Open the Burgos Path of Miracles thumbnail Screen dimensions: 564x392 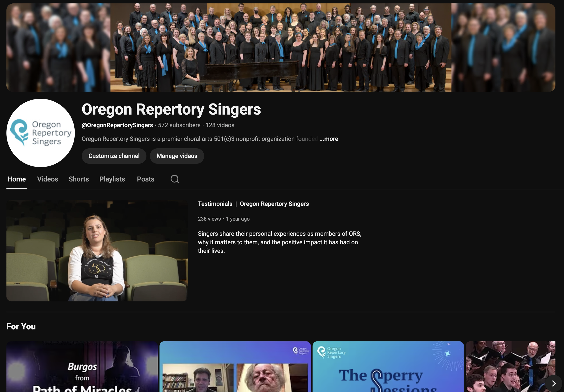[x=82, y=367]
